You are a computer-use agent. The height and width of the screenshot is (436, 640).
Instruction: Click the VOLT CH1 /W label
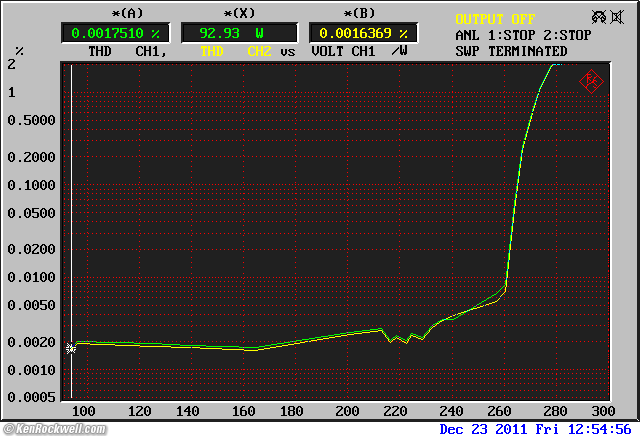tap(358, 50)
